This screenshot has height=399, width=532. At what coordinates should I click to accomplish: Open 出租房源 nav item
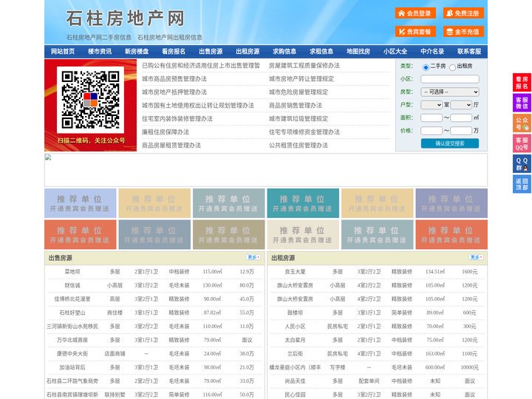[x=248, y=52]
